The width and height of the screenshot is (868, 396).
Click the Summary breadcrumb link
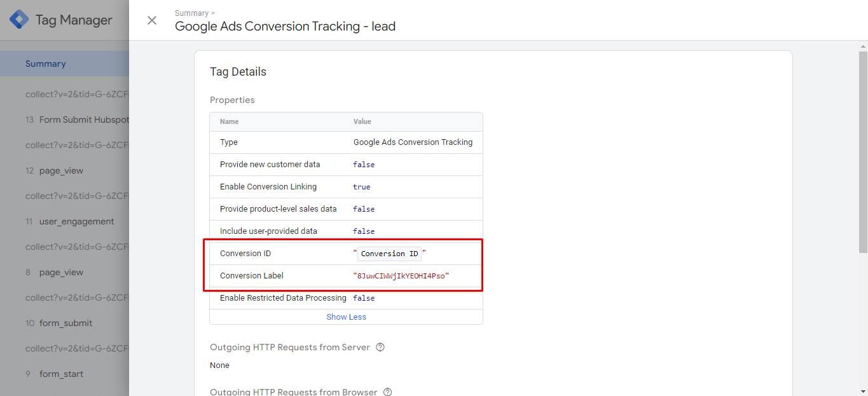(x=191, y=13)
